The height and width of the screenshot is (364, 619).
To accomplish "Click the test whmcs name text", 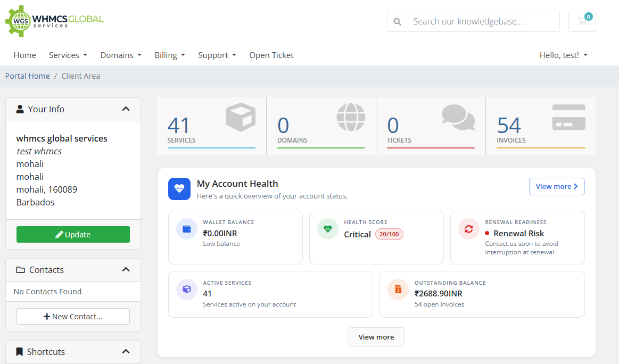I will click(39, 151).
